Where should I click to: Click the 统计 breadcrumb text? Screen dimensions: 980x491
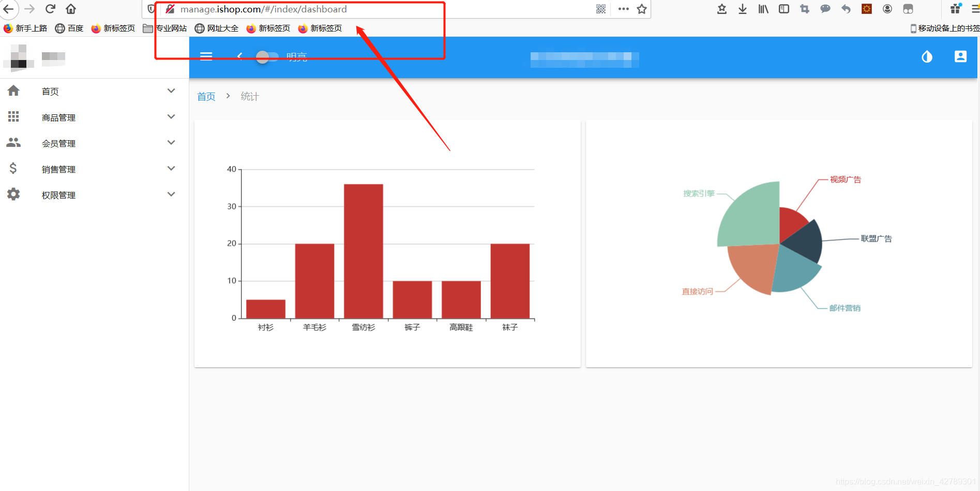[x=250, y=97]
